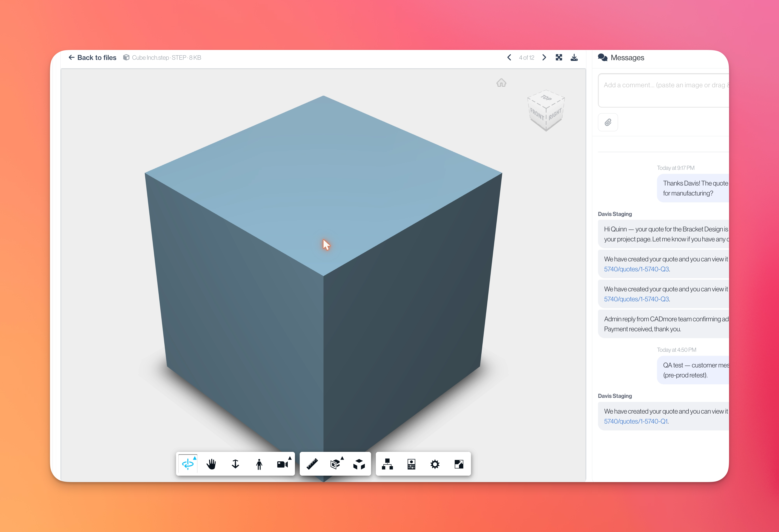Image resolution: width=779 pixels, height=532 pixels.
Task: Click the 'Thanks Davis! The quote' message
Action: tap(693, 188)
